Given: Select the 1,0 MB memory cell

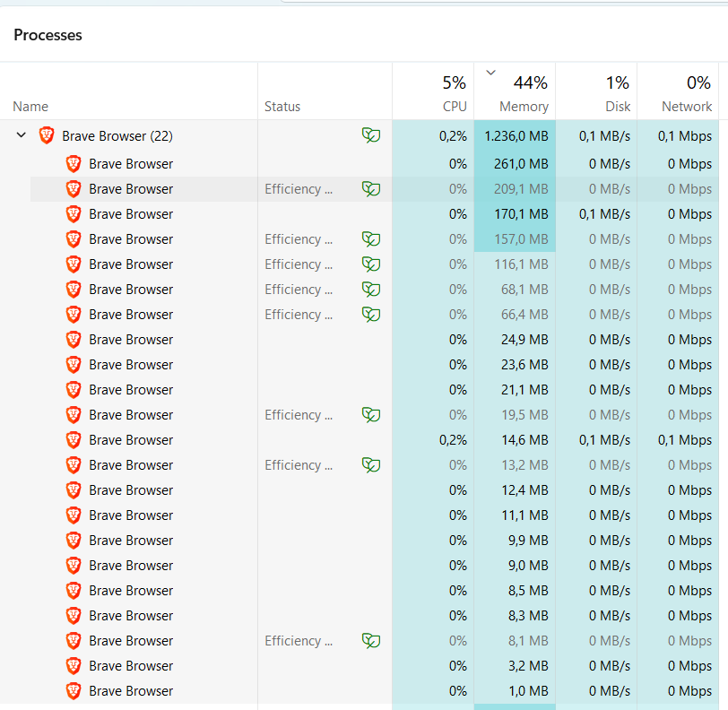Looking at the screenshot, I should (515, 691).
